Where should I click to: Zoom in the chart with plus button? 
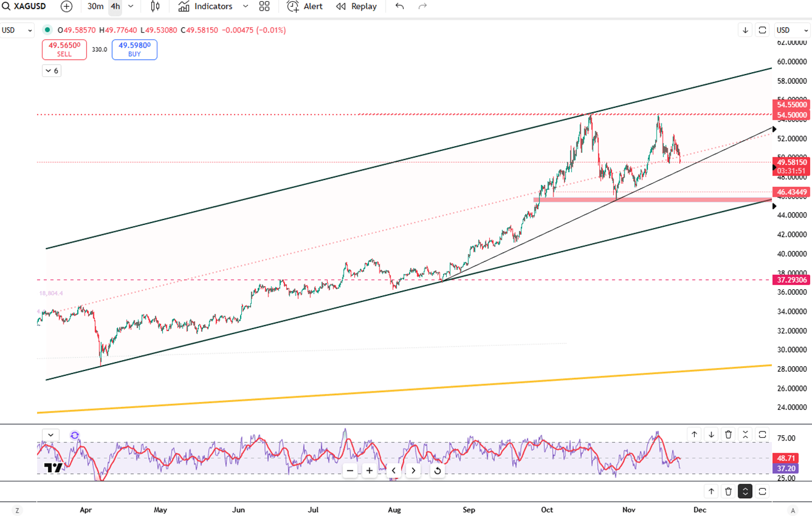(370, 470)
